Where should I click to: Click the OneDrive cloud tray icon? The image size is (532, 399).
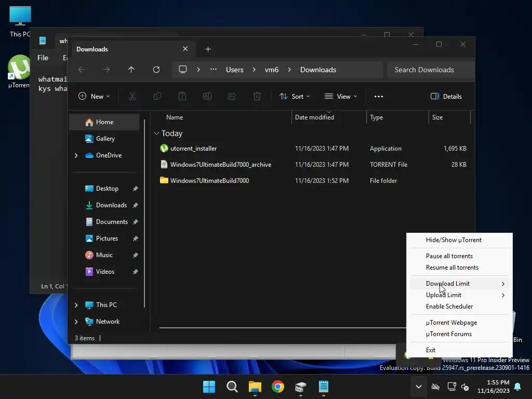435,387
